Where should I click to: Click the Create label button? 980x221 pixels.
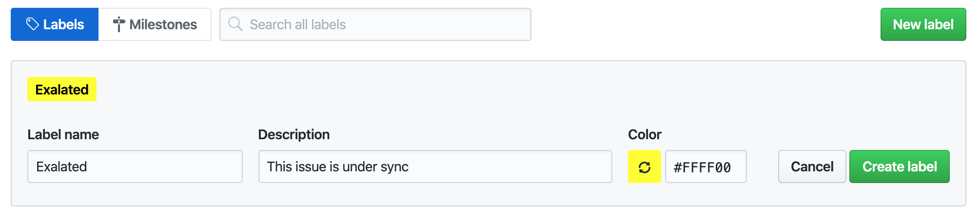tap(899, 166)
